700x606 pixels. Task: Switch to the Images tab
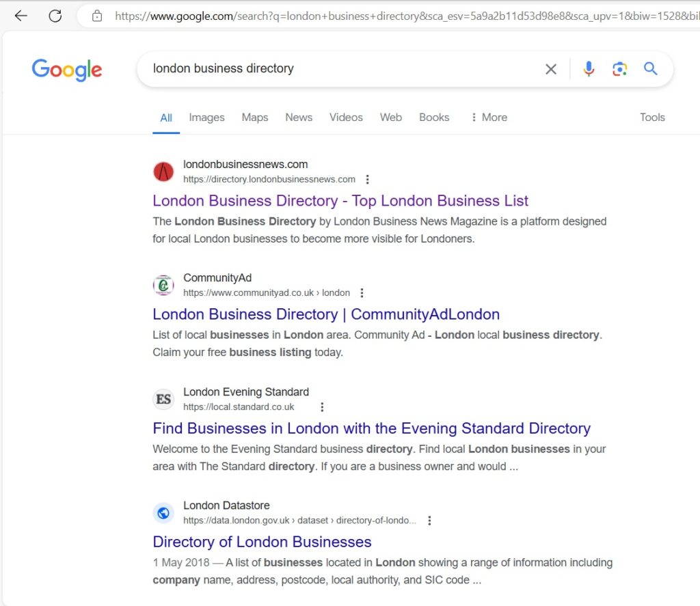click(206, 118)
